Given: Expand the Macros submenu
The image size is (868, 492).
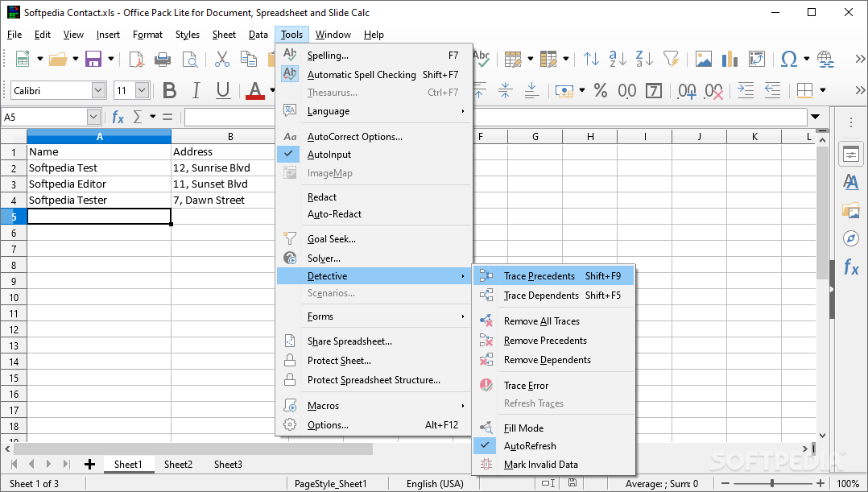Looking at the screenshot, I should point(374,406).
